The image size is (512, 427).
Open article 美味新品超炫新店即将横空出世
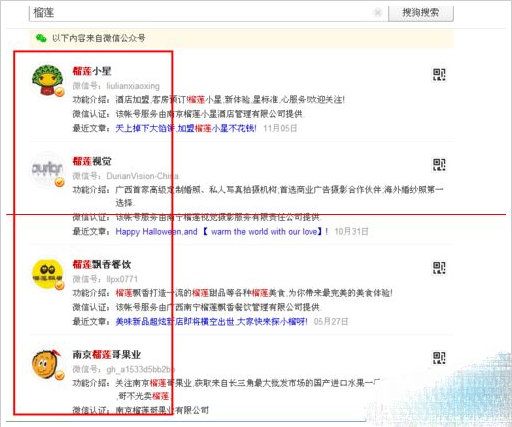[211, 322]
